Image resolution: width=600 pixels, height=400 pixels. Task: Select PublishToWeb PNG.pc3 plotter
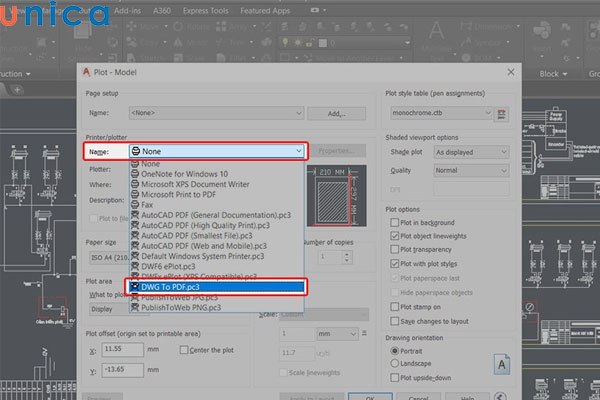coord(217,307)
